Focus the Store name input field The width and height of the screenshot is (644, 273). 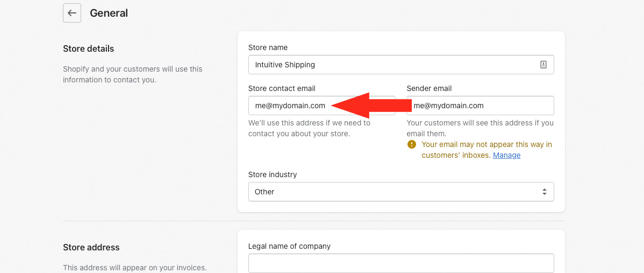pyautogui.click(x=392, y=65)
